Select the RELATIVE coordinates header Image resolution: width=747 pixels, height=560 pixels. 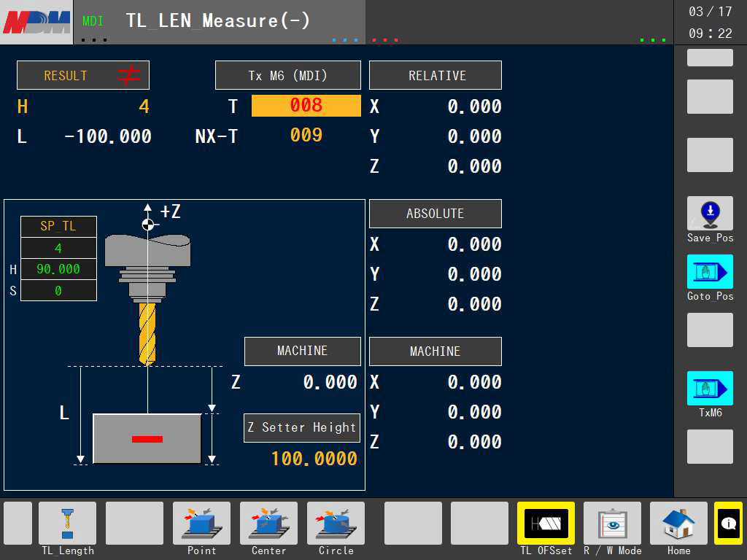pyautogui.click(x=436, y=75)
